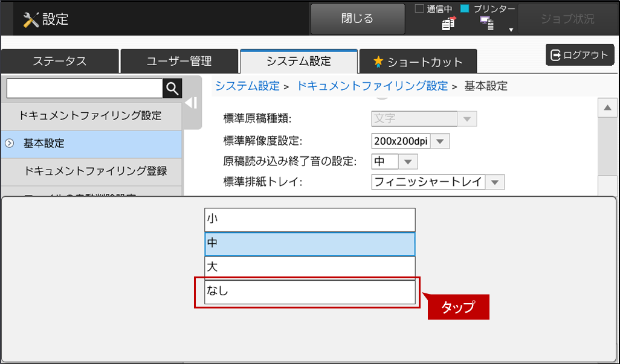Collapse the side menu with the arrow handle

pyautogui.click(x=192, y=103)
